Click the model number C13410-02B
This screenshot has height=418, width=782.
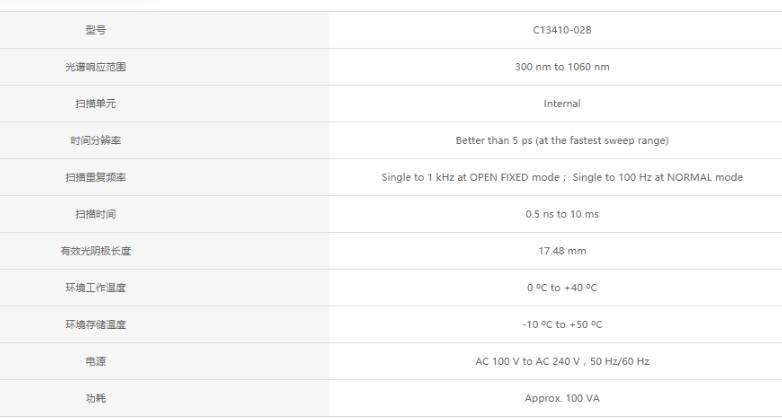(562, 30)
